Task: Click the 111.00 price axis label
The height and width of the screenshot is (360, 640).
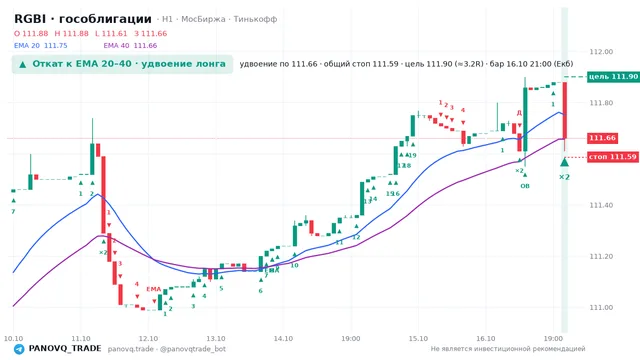Action: tap(601, 308)
